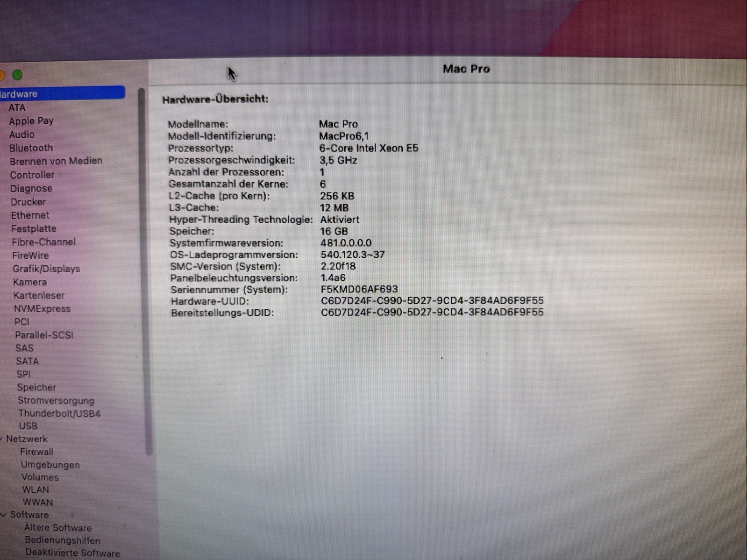Open Deaktivierte Software entry

coord(72,553)
